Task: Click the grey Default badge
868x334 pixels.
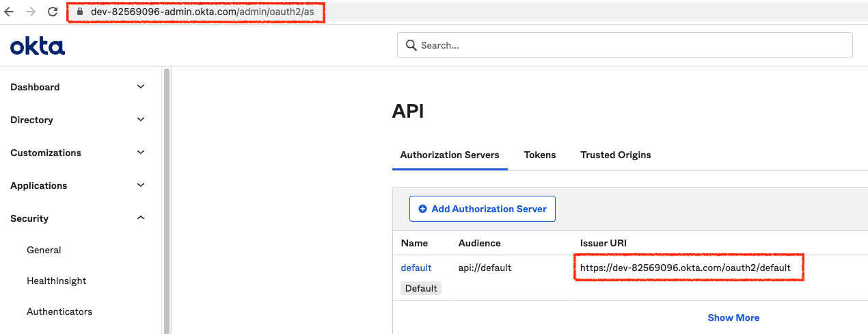Action: pos(421,288)
